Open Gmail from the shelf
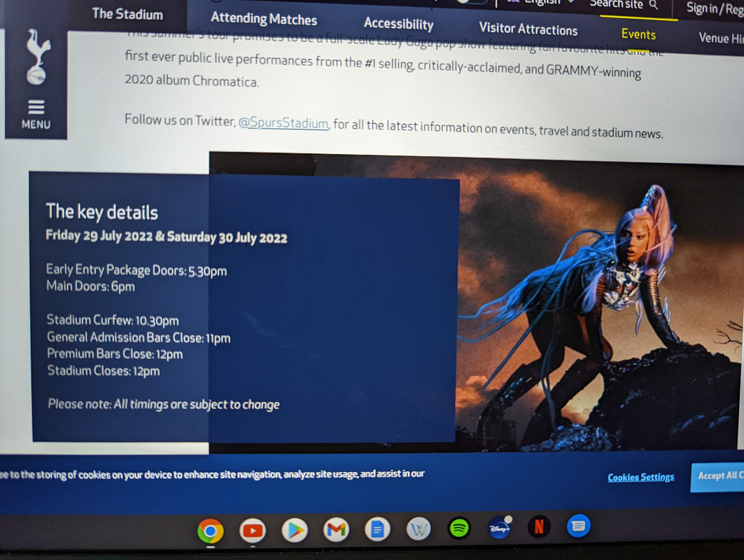Screen dimensions: 744x560 (x=337, y=529)
